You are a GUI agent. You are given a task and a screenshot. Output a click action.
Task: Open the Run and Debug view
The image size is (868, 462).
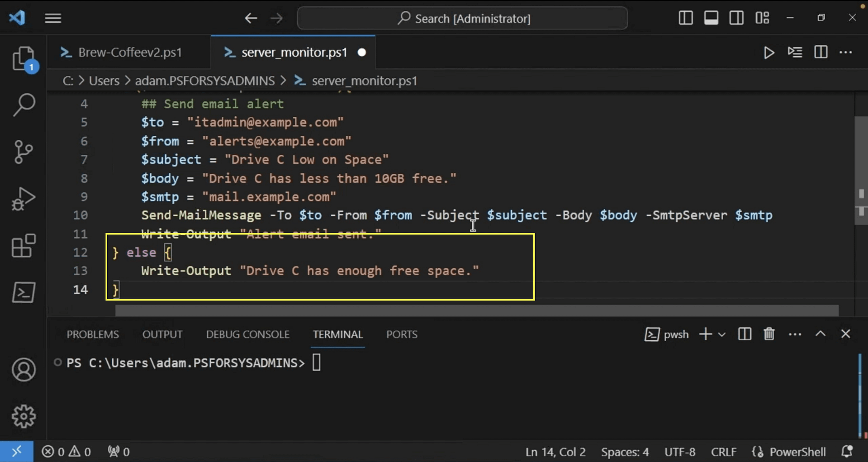coord(24,199)
